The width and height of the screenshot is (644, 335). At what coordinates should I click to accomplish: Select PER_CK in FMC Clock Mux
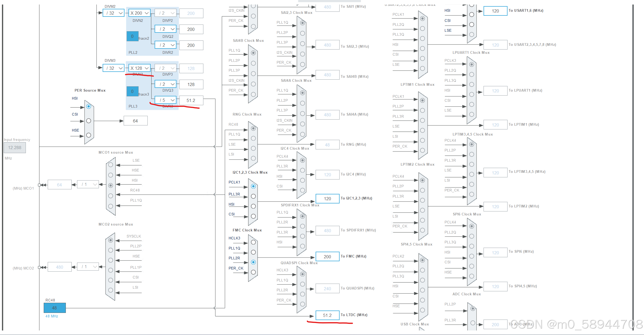click(253, 272)
